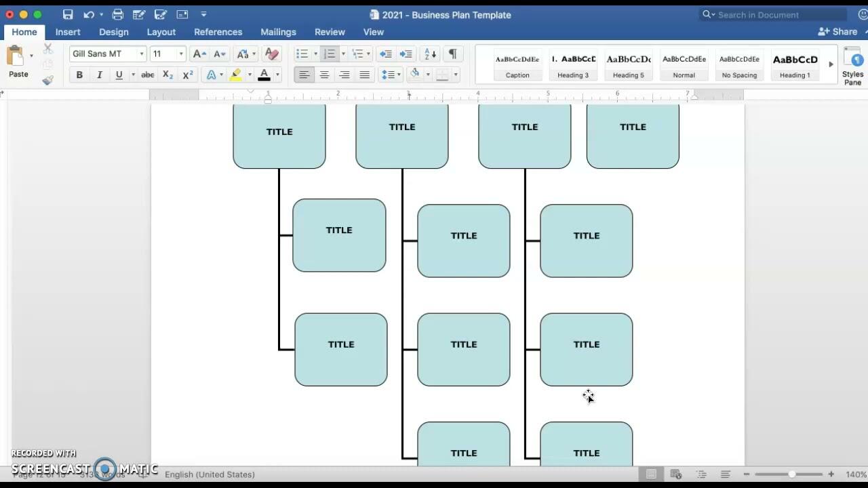Click the Sort A-Z icon

430,54
